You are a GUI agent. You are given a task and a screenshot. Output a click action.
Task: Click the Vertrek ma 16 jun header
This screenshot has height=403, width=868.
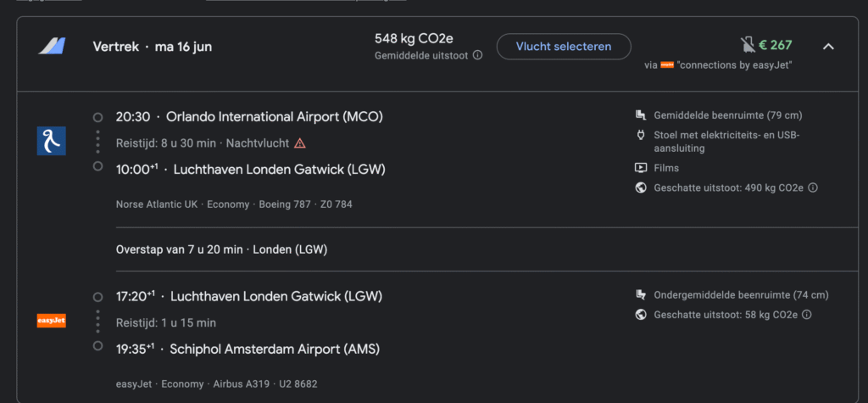pyautogui.click(x=153, y=48)
